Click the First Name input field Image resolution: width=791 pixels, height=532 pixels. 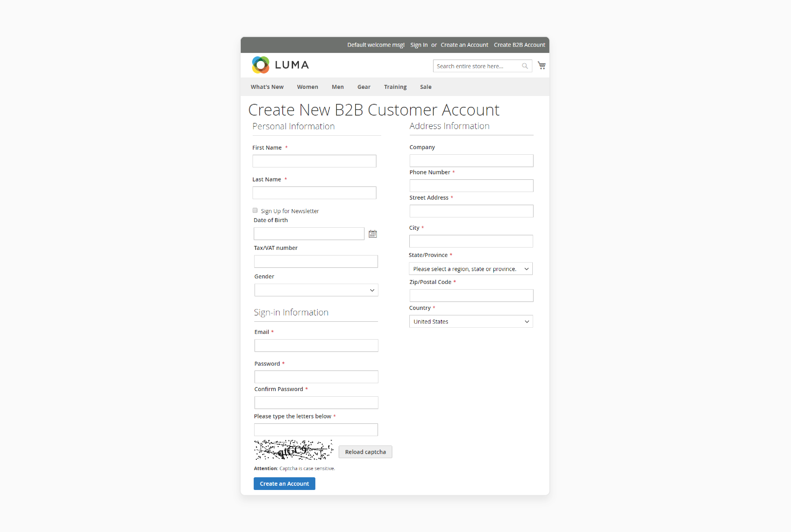click(x=314, y=161)
